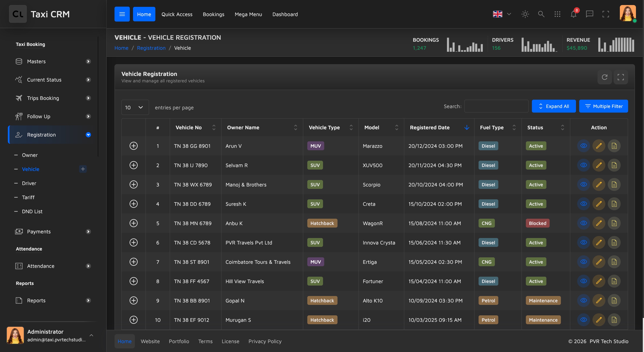The image size is (644, 352).
Task: Focus the table Search input field
Action: [496, 106]
